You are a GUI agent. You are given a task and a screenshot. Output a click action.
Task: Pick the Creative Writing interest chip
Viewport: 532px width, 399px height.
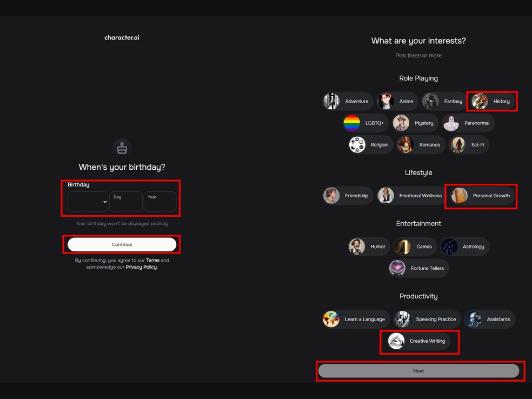click(x=418, y=341)
